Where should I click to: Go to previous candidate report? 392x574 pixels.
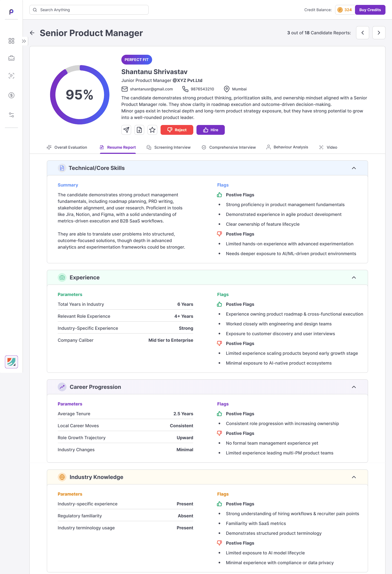363,33
